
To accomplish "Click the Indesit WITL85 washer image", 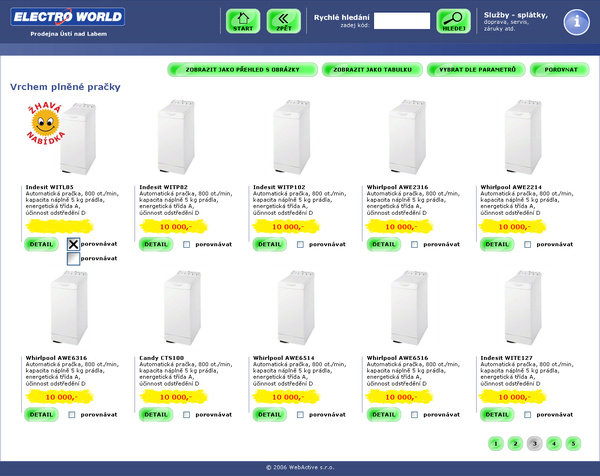I will (x=78, y=139).
